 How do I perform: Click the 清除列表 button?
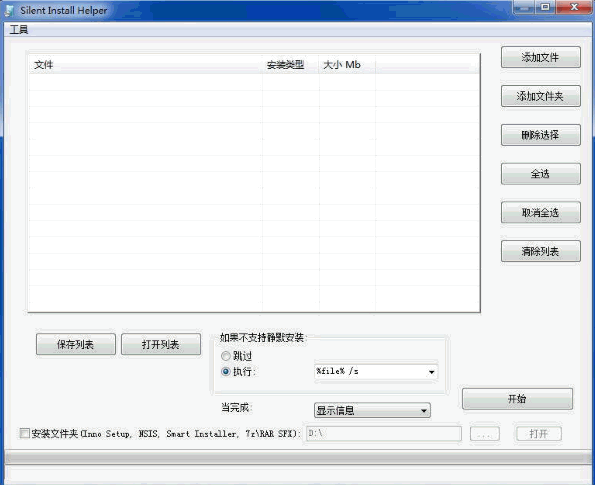pos(541,251)
